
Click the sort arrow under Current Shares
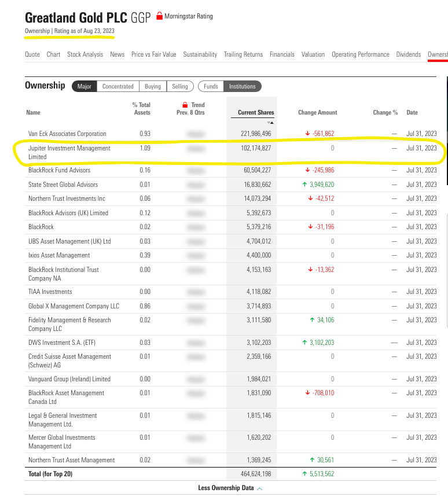(270, 123)
